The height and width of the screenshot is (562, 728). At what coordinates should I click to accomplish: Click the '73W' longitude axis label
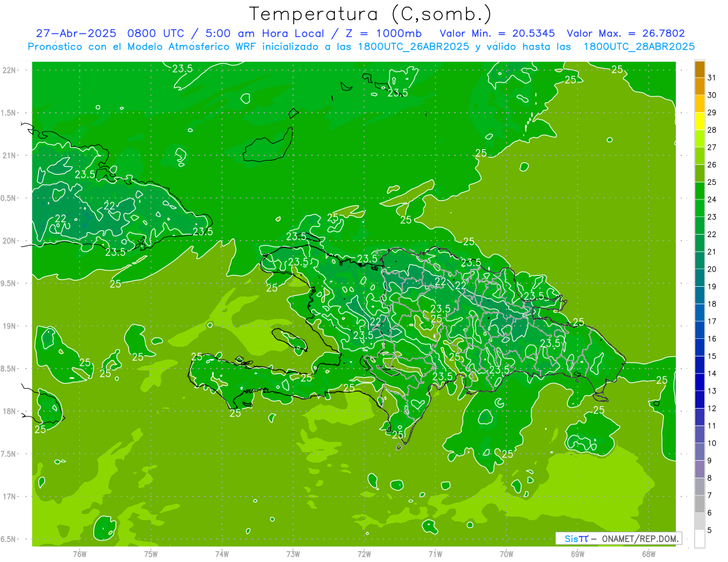293,554
